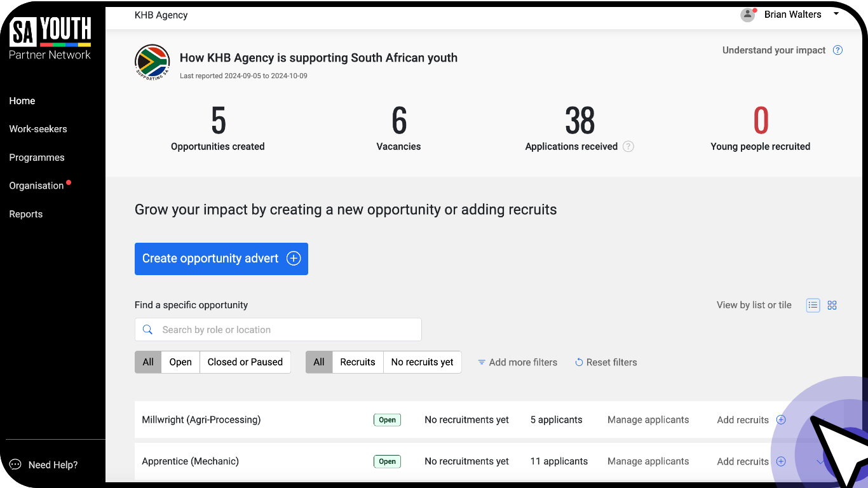
Task: Open Apprentice (Mechanic) opportunity
Action: [191, 461]
